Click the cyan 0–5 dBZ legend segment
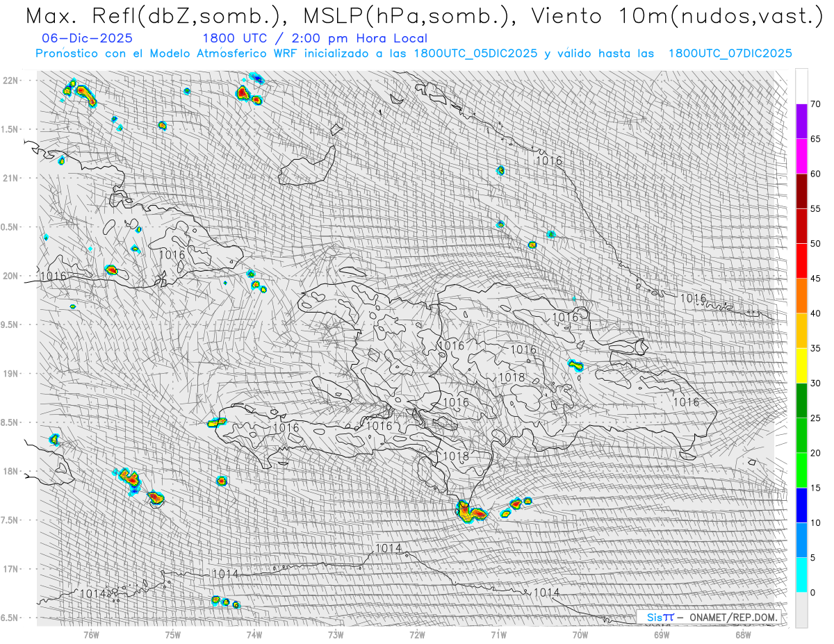Screen dimensions: 834x644 coord(801,575)
